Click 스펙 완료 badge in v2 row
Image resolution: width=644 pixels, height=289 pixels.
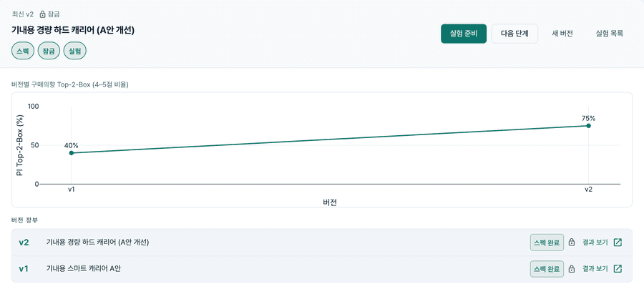(547, 243)
